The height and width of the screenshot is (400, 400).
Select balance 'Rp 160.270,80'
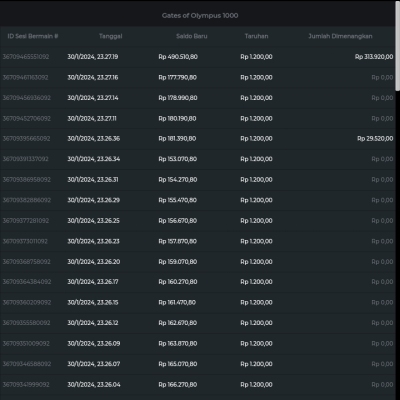[x=178, y=282]
